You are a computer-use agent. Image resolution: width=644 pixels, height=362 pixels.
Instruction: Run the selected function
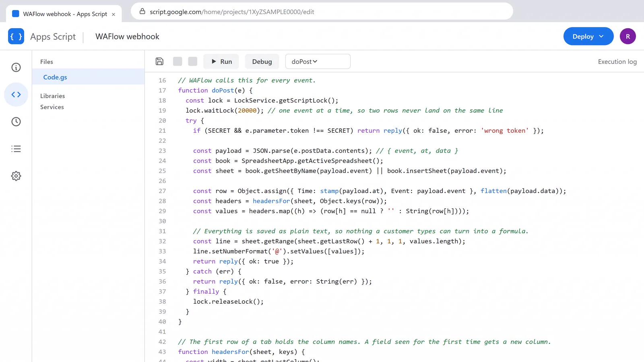221,62
